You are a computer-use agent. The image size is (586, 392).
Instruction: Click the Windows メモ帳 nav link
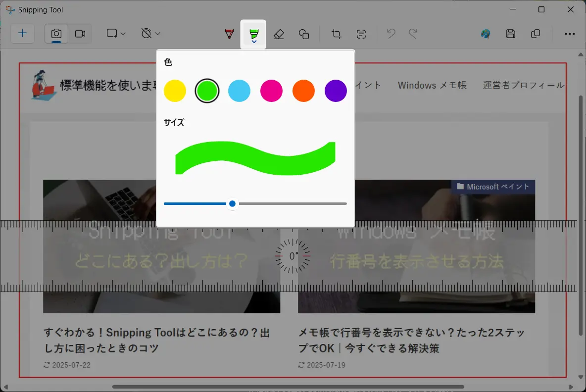click(432, 85)
